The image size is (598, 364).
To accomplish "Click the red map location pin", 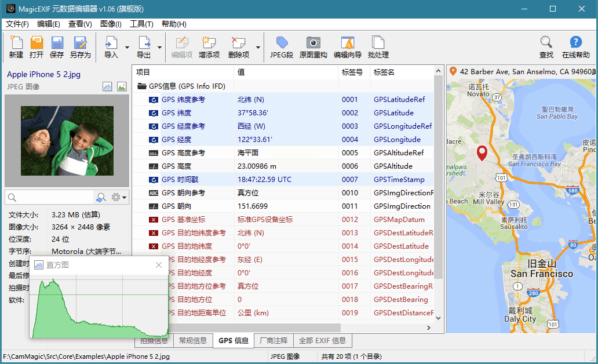I will click(482, 152).
